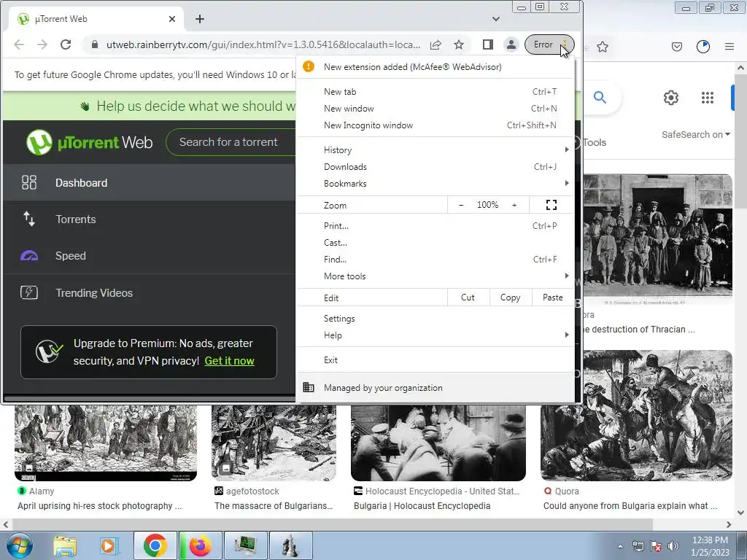The height and width of the screenshot is (560, 747).
Task: Expand the More tools submenu
Action: [436, 276]
